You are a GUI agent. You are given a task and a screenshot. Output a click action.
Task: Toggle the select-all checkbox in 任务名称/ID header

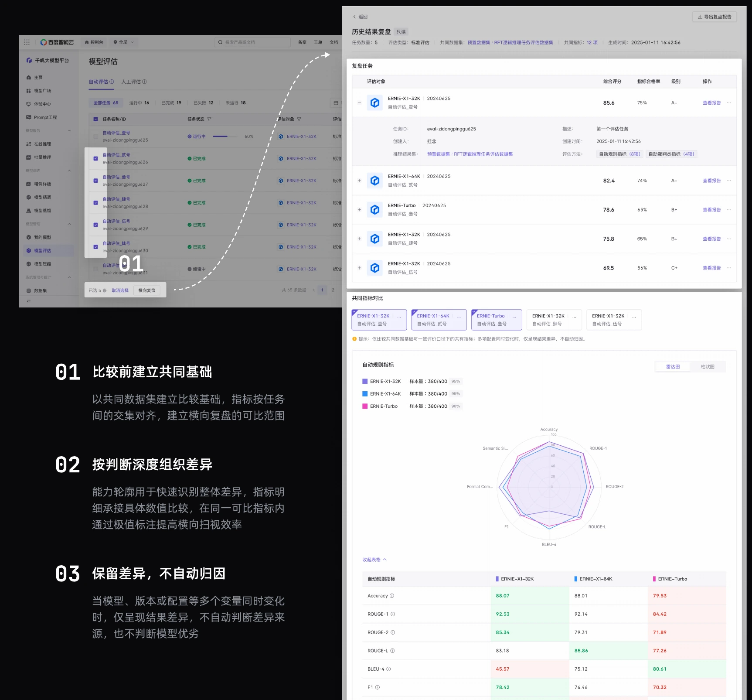click(95, 119)
